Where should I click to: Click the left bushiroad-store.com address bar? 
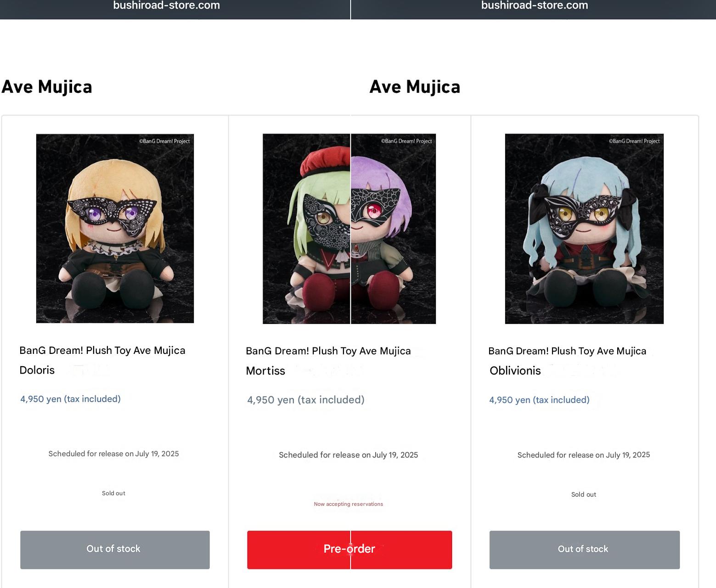point(166,6)
